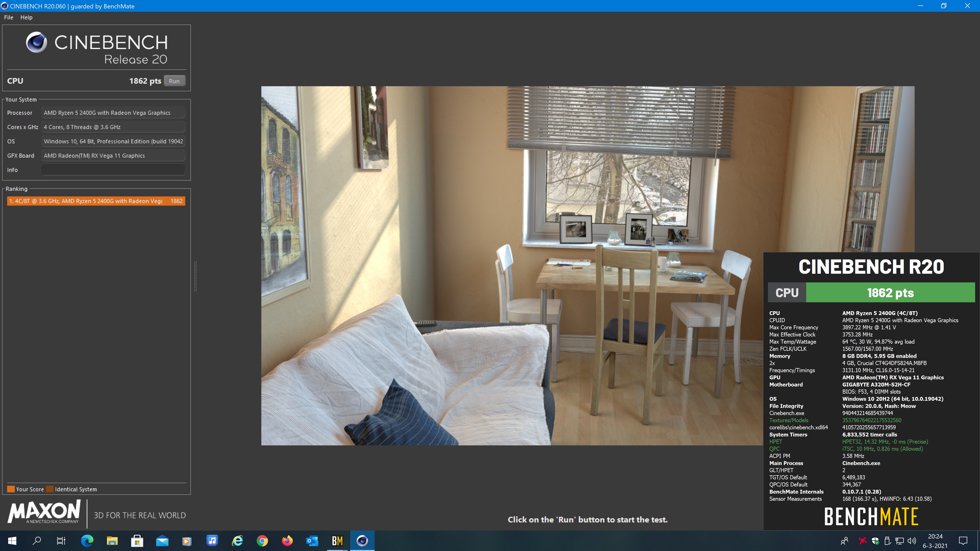Click the green 1862 pts BenchMate score bar
This screenshot has height=551, width=980.
pyautogui.click(x=890, y=292)
